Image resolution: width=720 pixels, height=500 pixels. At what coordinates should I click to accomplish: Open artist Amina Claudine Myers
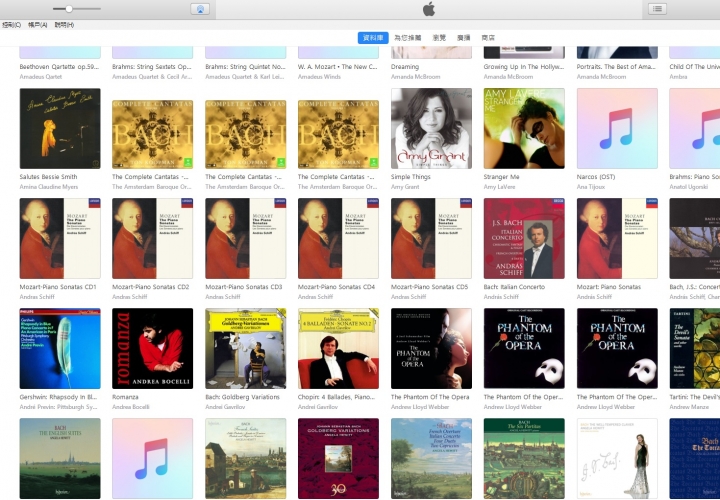[x=49, y=187]
